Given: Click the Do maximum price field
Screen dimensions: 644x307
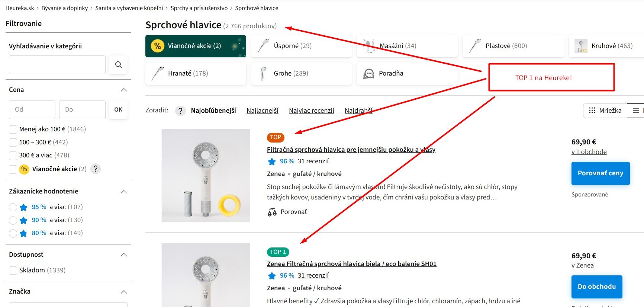Looking at the screenshot, I should (82, 110).
